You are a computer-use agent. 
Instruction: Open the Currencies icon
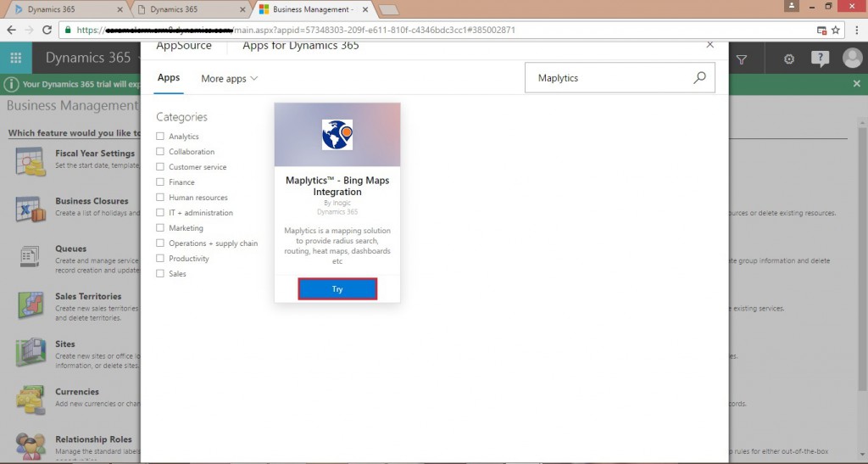coord(31,400)
